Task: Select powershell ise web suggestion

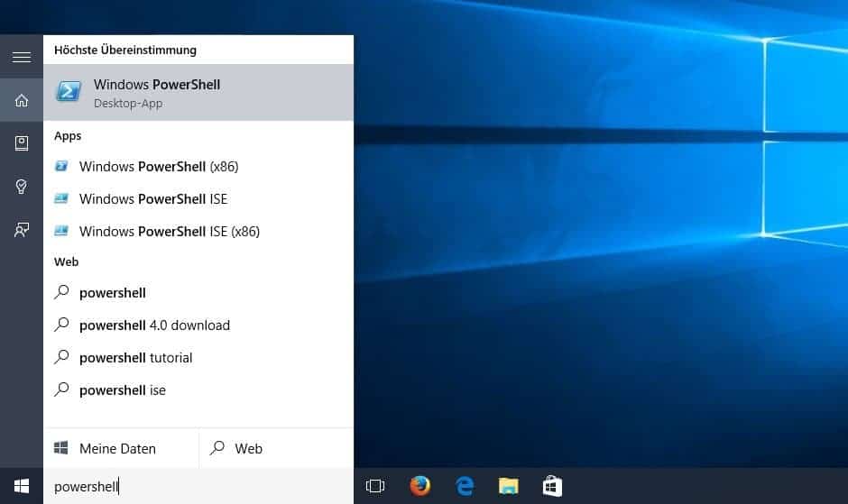Action: click(123, 390)
